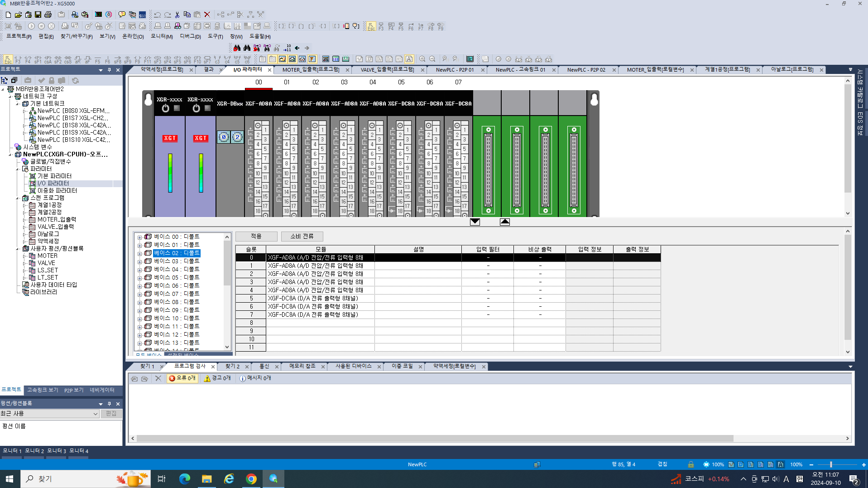Open Chrome from the taskbar
Viewport: 868px width, 488px height.
251,479
